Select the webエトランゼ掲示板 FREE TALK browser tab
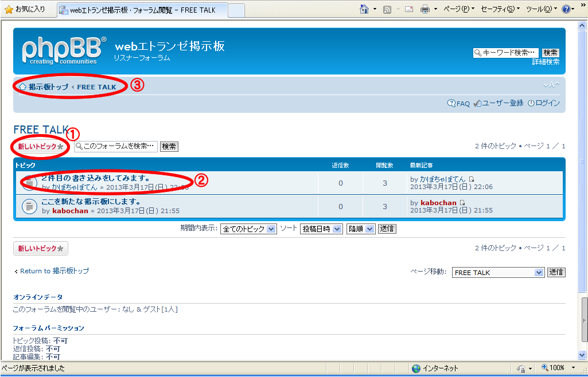This screenshot has width=588, height=377. coord(142,10)
